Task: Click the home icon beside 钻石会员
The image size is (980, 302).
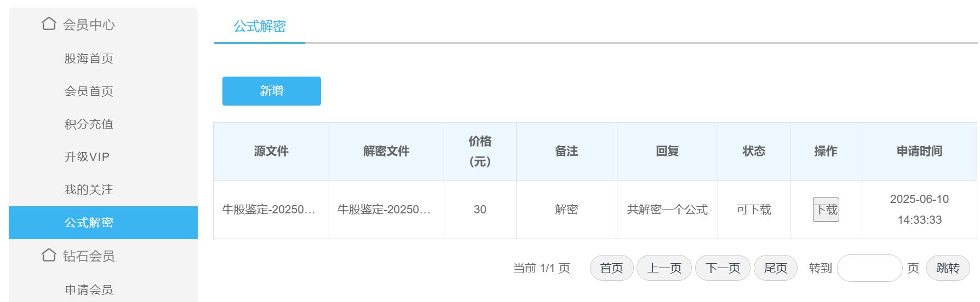Action: tap(49, 255)
